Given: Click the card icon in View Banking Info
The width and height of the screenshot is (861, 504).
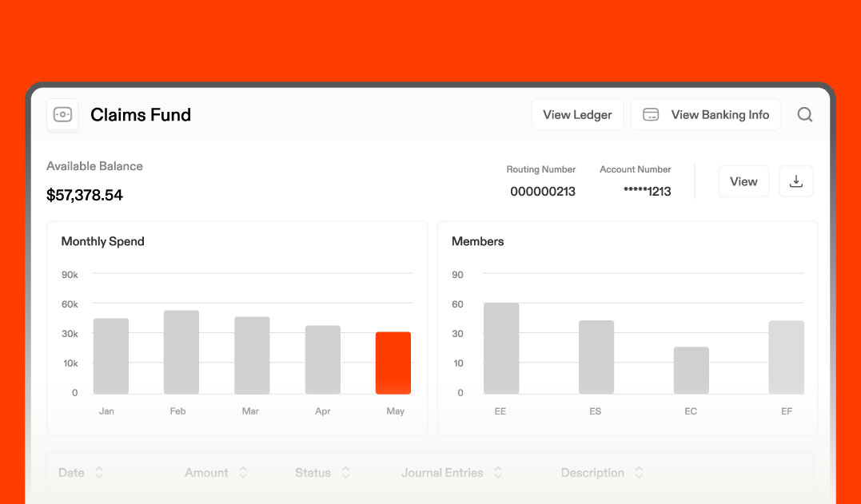Looking at the screenshot, I should (651, 115).
